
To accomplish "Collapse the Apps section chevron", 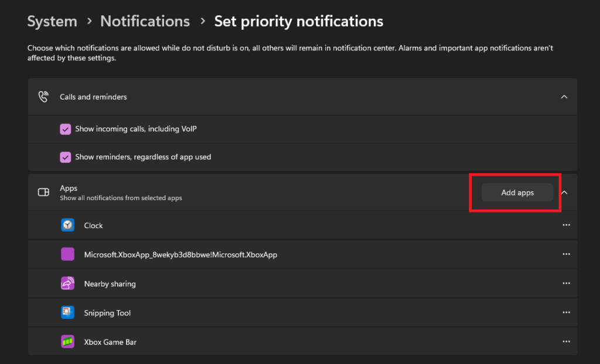I will point(565,193).
